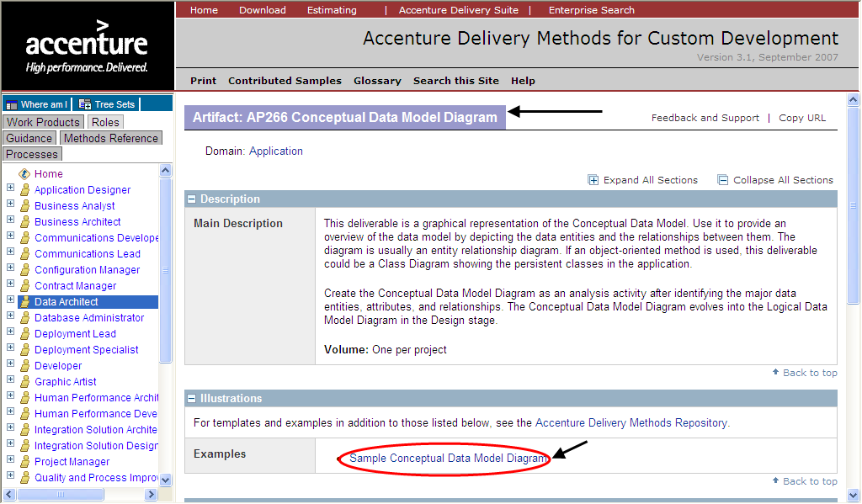Viewport: 862px width, 504px height.
Task: Click the Developer role icon
Action: pyautogui.click(x=24, y=365)
